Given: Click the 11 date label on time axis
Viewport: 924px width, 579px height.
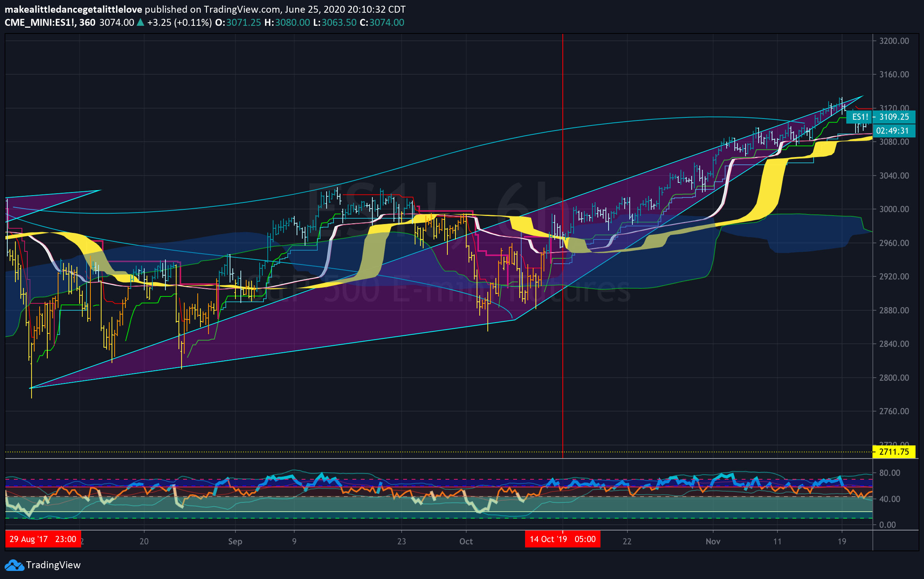Looking at the screenshot, I should [x=777, y=541].
